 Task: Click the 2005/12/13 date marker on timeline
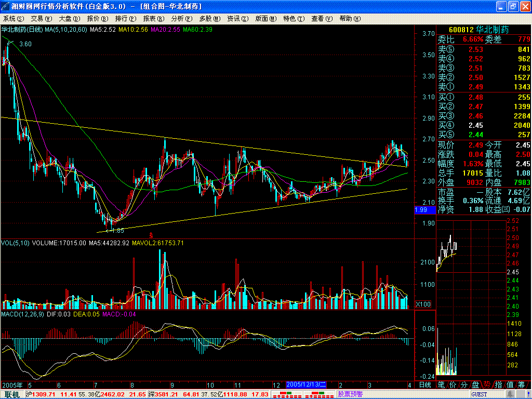[x=305, y=384]
